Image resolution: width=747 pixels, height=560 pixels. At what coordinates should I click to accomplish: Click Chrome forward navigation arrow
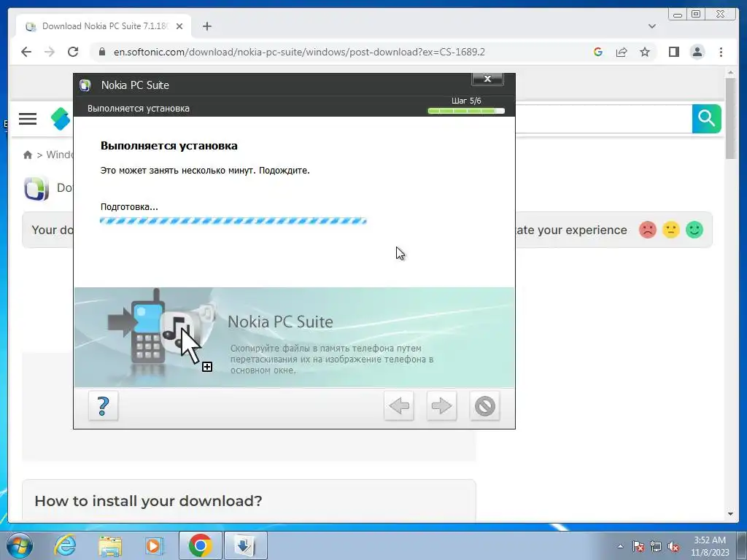pyautogui.click(x=50, y=52)
